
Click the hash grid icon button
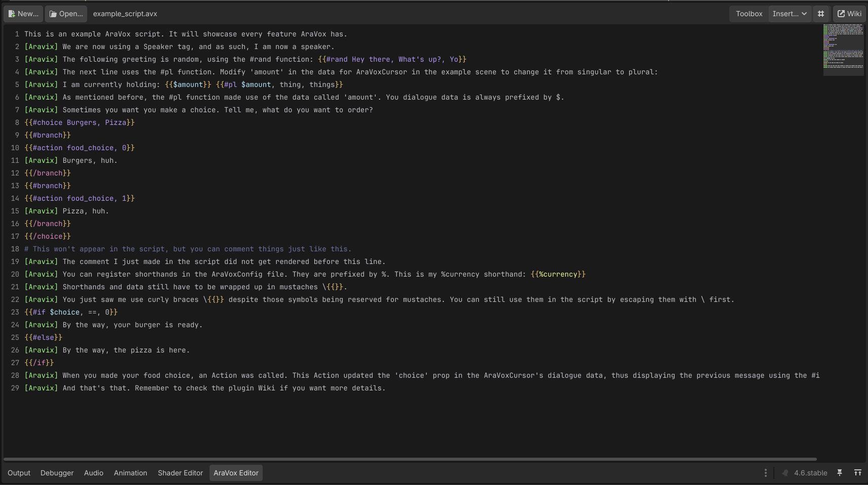[821, 14]
